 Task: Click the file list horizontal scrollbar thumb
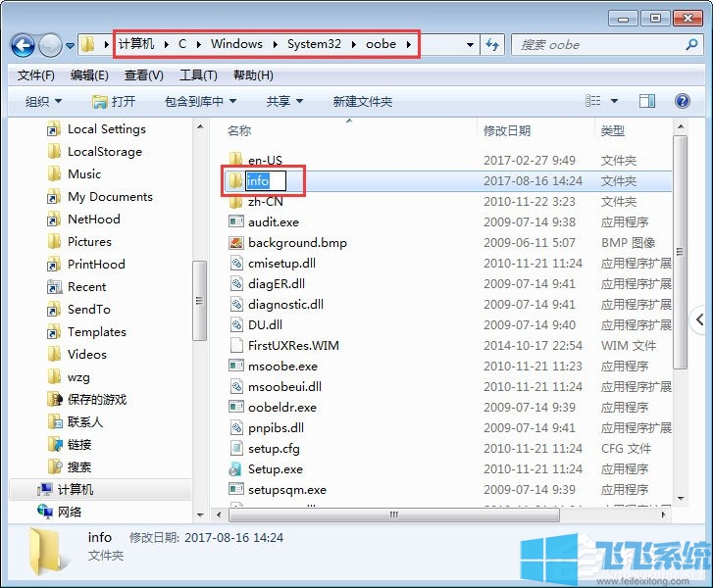click(x=394, y=514)
